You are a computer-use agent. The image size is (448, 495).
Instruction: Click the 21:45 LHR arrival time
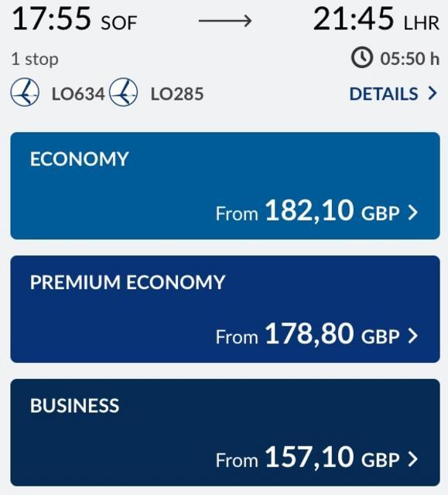tap(376, 19)
